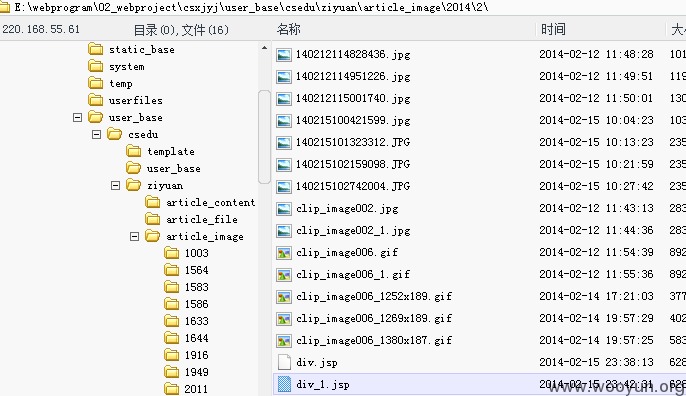This screenshot has width=686, height=396.
Task: Sort files by 名称 column header
Action: coord(288,29)
